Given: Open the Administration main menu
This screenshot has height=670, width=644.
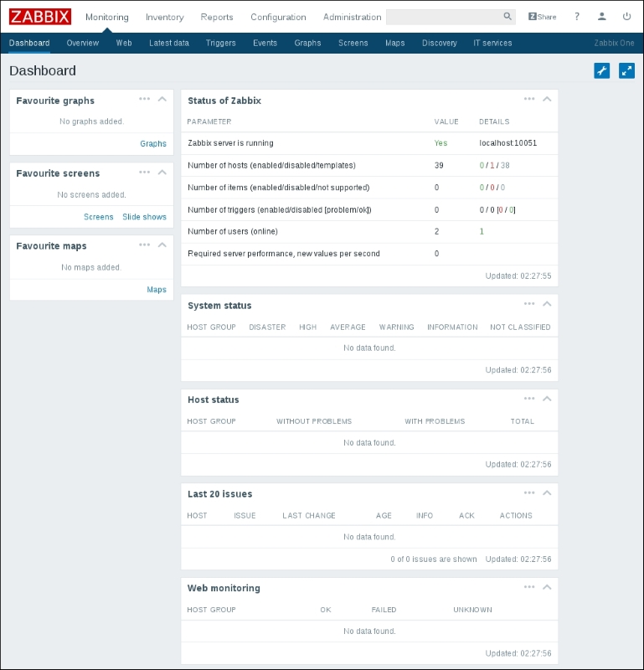Looking at the screenshot, I should point(352,17).
